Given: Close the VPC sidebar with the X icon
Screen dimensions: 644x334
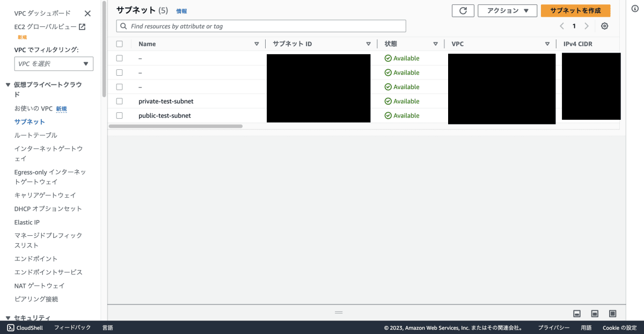Looking at the screenshot, I should [87, 13].
